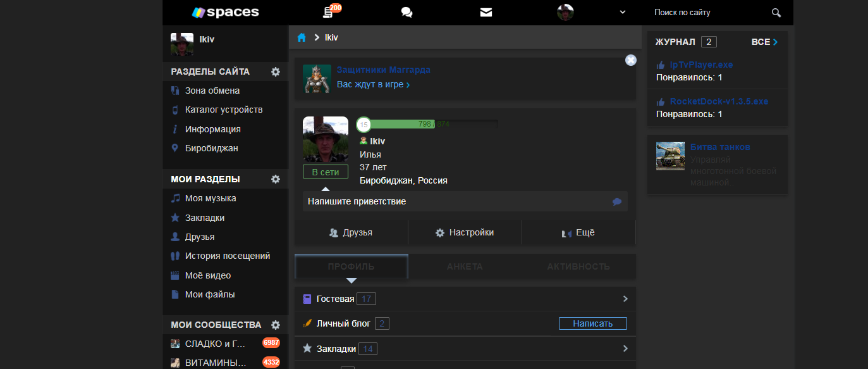Open Битва танков game link
The image size is (868, 369).
pos(720,147)
